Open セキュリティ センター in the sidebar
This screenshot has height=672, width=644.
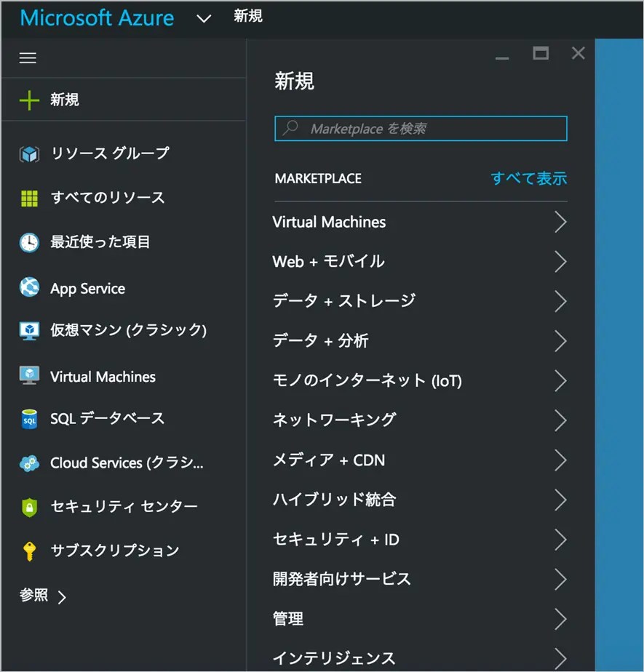pos(124,507)
